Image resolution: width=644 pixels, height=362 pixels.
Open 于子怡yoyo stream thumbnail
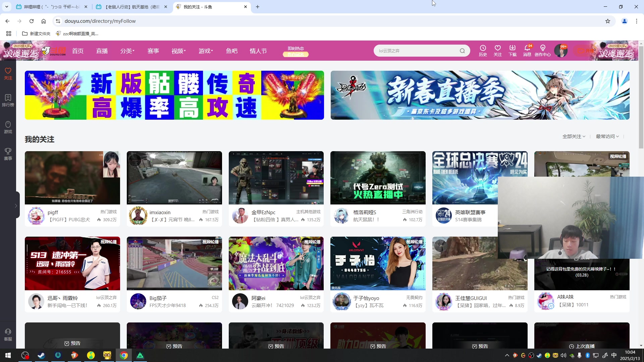(378, 263)
